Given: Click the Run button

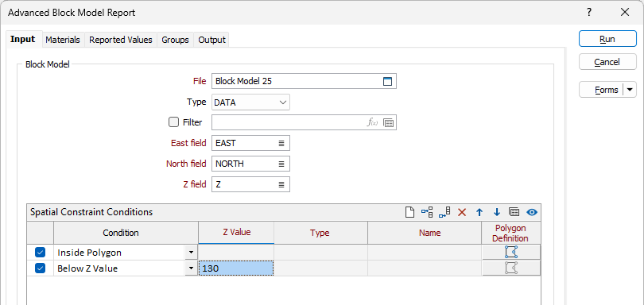Looking at the screenshot, I should [607, 39].
